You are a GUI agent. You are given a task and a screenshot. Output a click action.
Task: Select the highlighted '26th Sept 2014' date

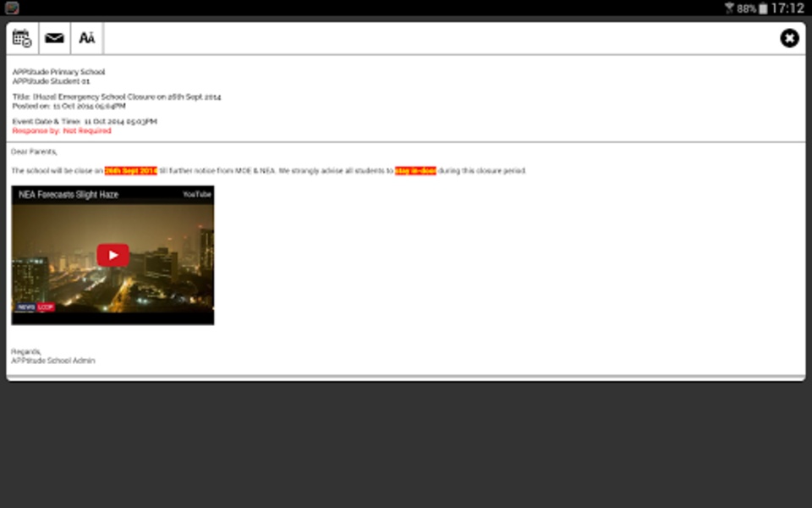point(130,170)
